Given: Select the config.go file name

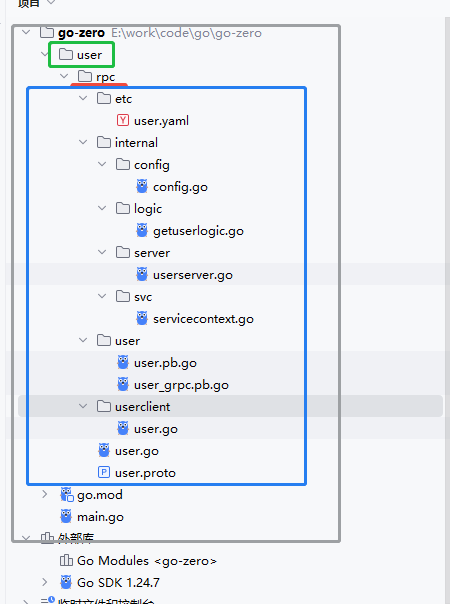Looking at the screenshot, I should click(x=180, y=187).
